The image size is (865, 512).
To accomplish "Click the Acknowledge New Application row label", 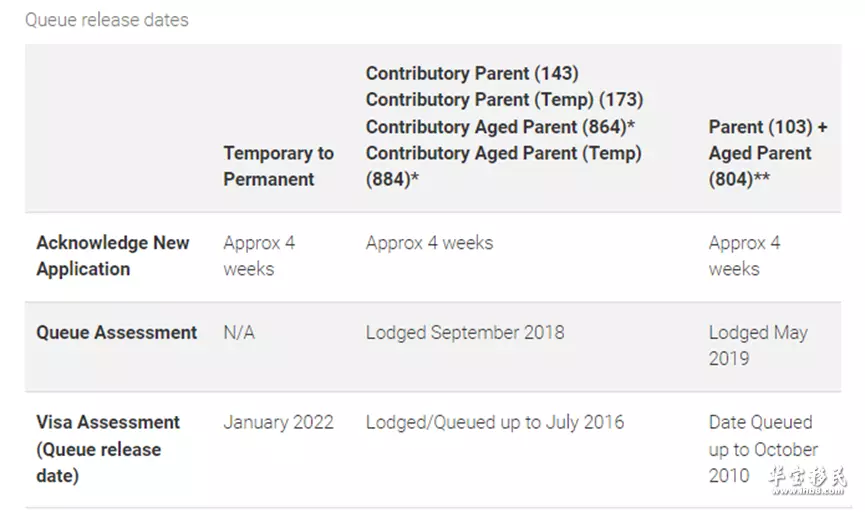I will (113, 256).
